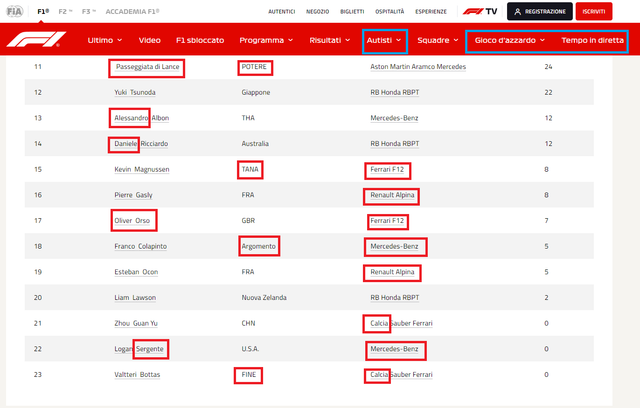Viewport: 640px width, 408px height.
Task: Open driver Valtteri Bottas link
Action: [137, 375]
